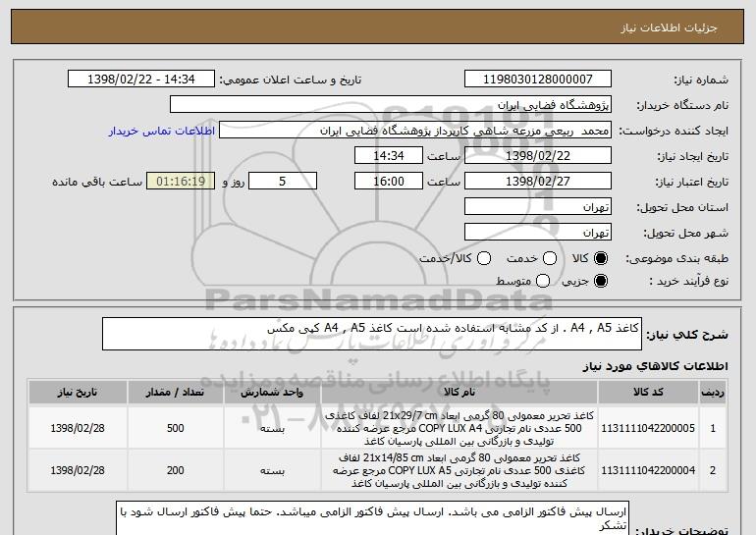Click the نوع فرآیند خرید label
756x535 pixels.
[688, 281]
